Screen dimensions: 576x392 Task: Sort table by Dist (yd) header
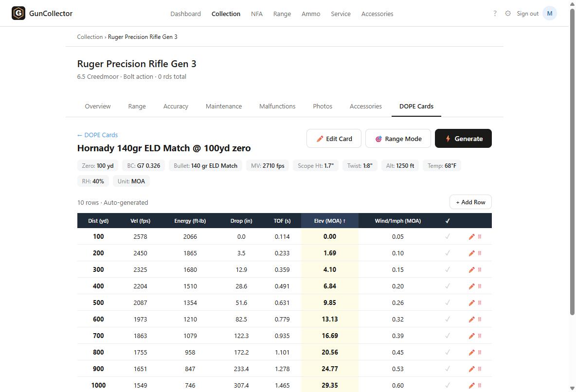98,221
